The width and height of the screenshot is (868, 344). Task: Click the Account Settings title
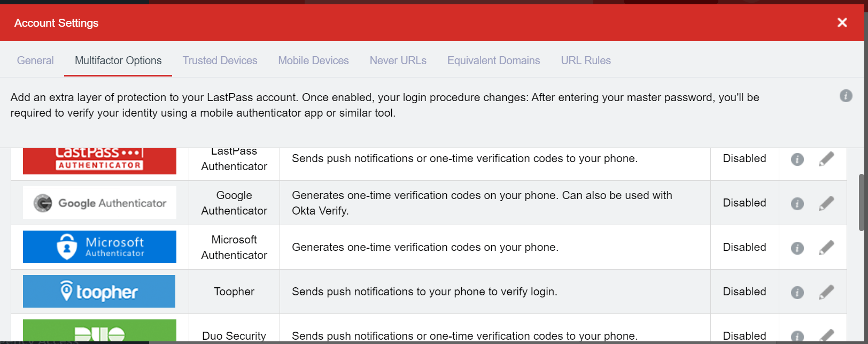[57, 23]
